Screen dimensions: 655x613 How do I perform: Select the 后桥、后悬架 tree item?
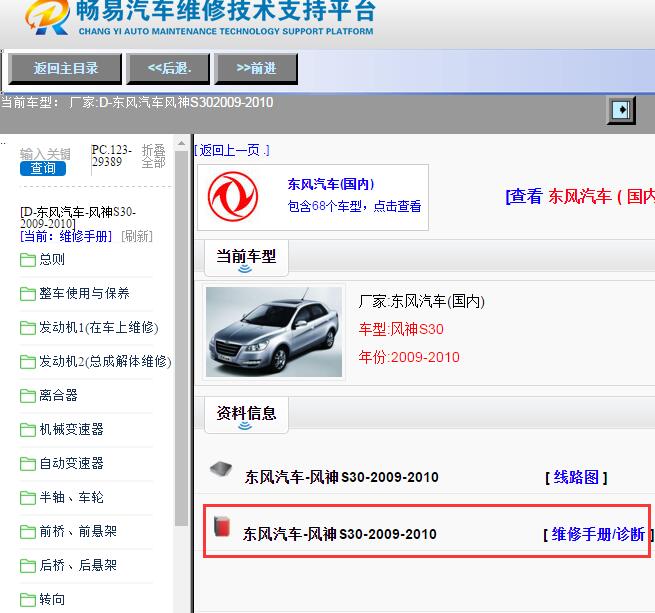click(x=78, y=565)
